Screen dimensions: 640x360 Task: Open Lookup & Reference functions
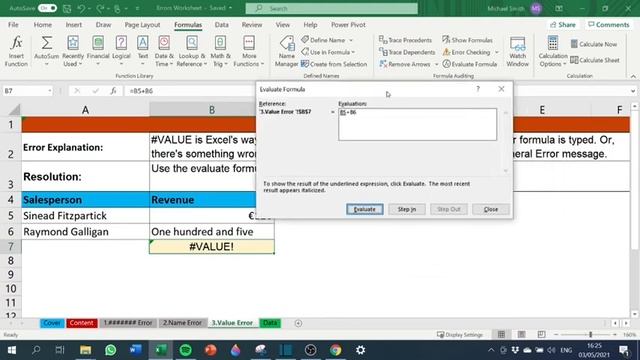(x=192, y=51)
